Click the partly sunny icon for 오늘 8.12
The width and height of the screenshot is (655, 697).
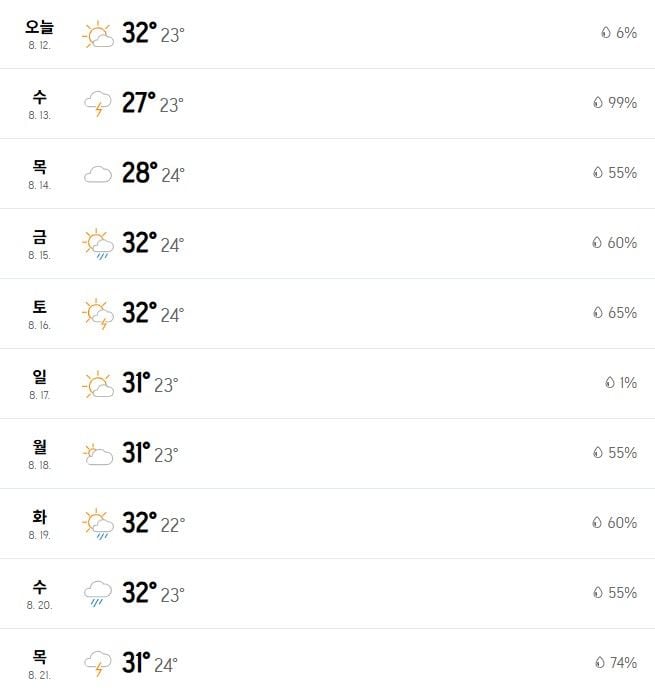pos(98,34)
